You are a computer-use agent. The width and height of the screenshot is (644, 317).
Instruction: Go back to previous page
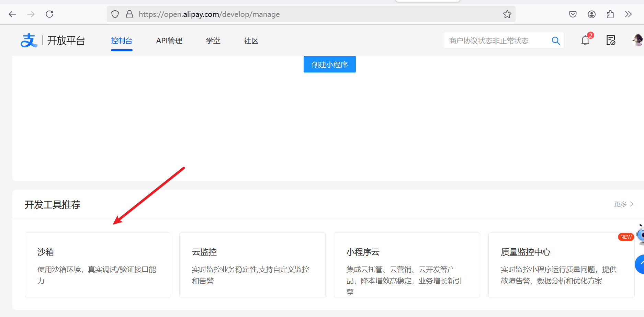12,14
